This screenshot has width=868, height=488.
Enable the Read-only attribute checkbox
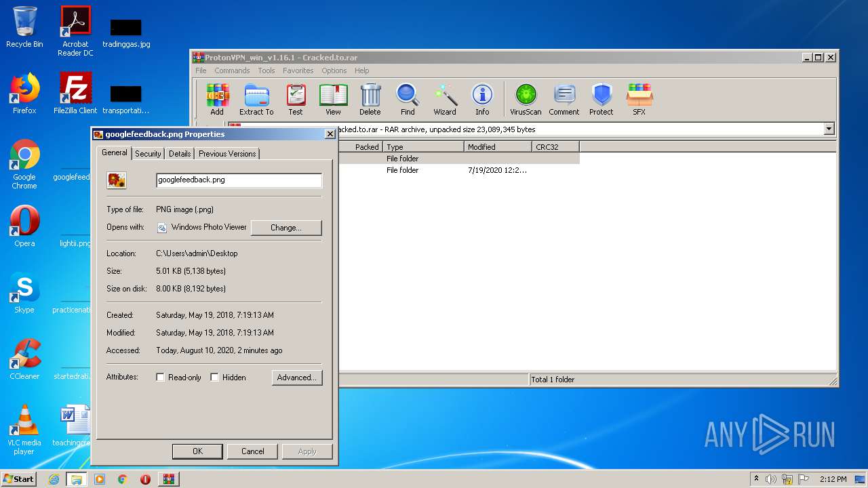pos(161,378)
